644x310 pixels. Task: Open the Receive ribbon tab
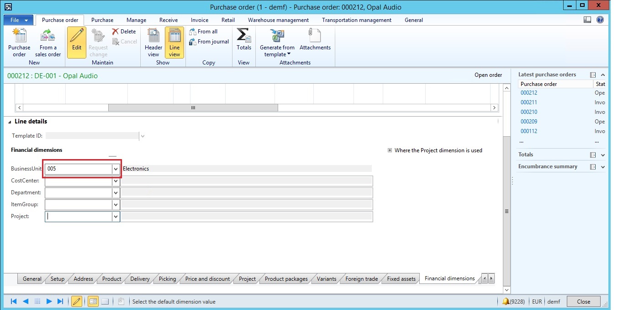pos(168,20)
